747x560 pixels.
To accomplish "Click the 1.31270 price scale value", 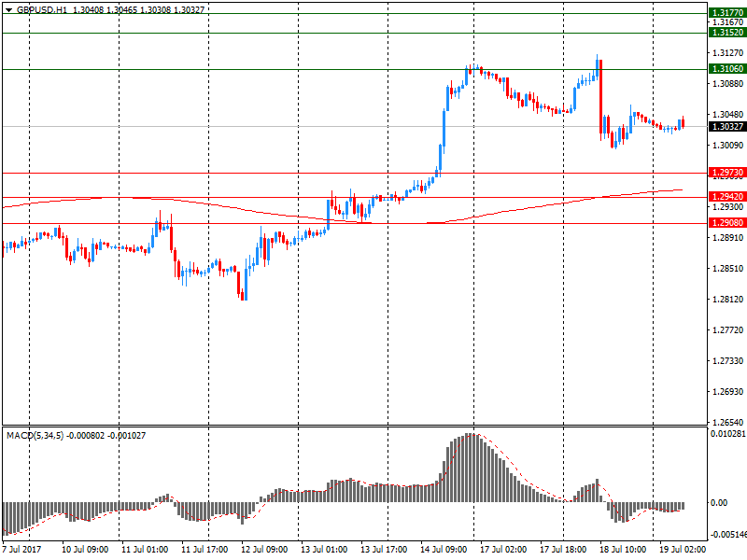I will tap(727, 52).
